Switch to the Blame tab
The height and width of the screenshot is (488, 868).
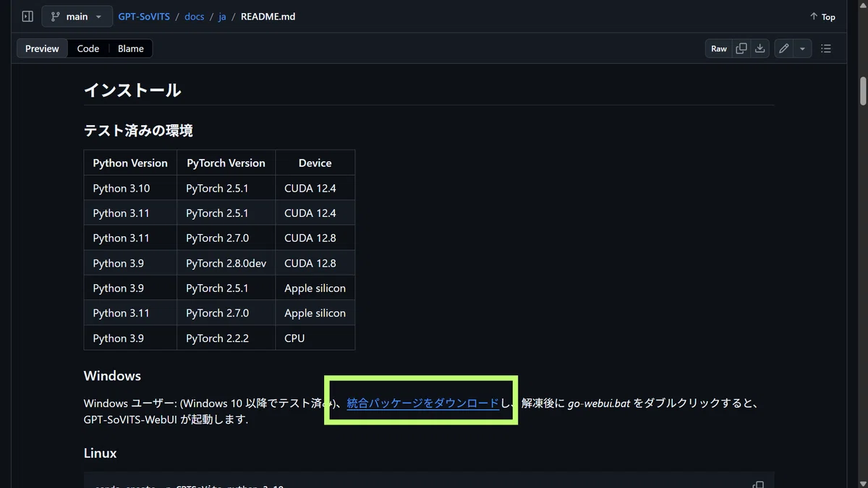131,48
